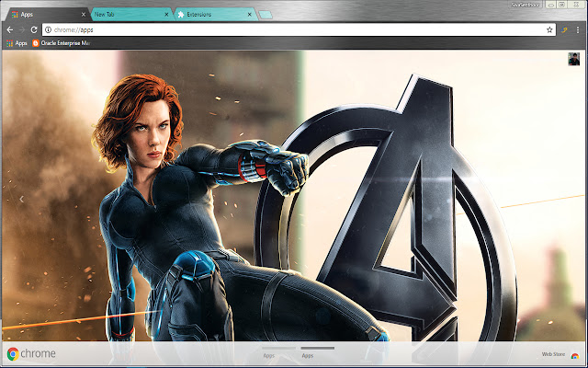
Task: Select the dimmed Apps page at the bottom
Action: (x=278, y=353)
